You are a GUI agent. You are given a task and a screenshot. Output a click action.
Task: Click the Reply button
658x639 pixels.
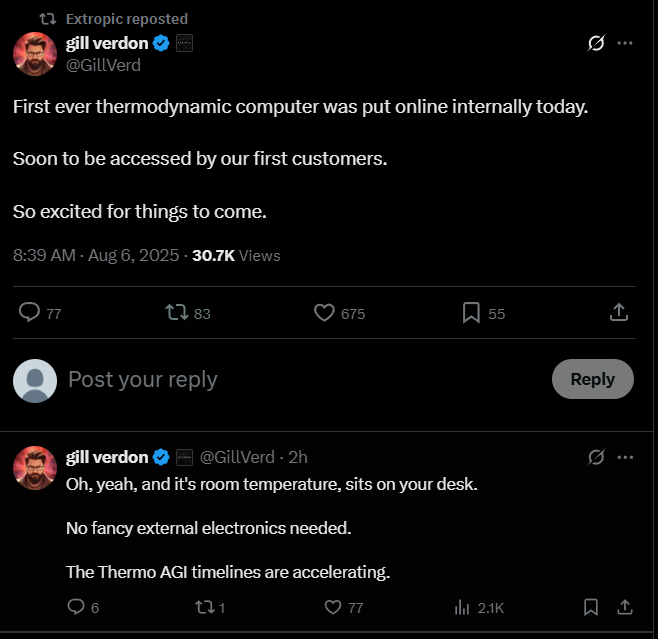592,379
